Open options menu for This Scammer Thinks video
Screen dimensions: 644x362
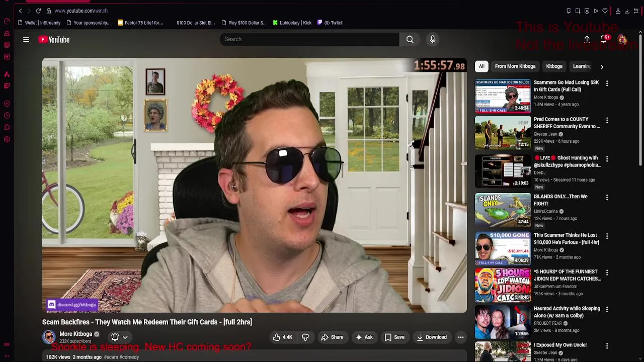point(607,236)
